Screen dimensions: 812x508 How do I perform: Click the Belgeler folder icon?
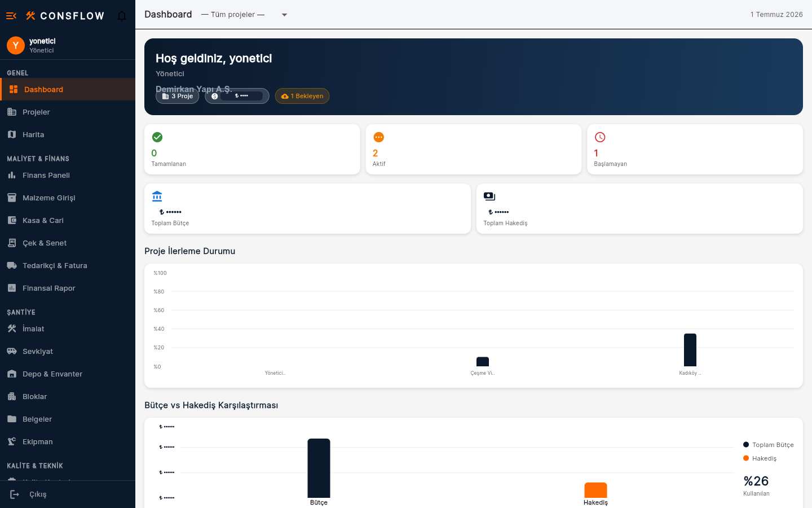coord(12,419)
